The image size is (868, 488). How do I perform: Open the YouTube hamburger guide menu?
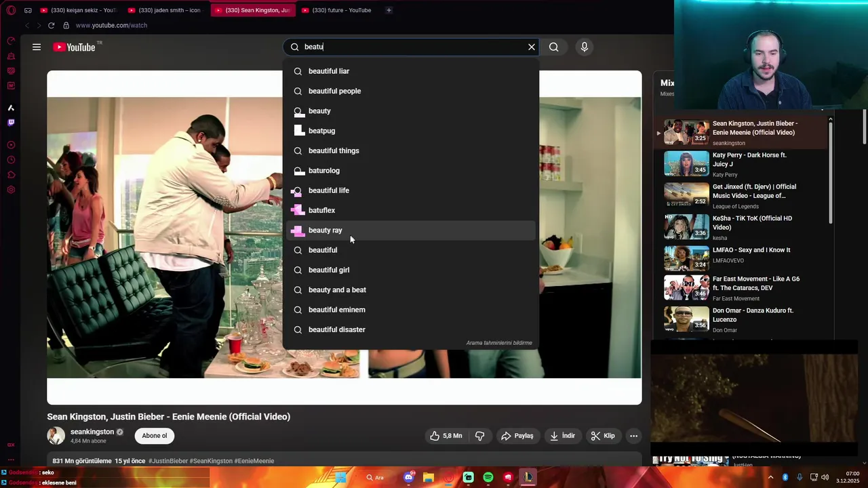(37, 47)
